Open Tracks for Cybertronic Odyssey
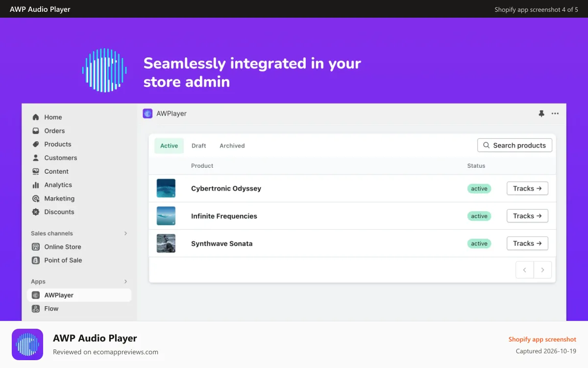 [x=527, y=188]
